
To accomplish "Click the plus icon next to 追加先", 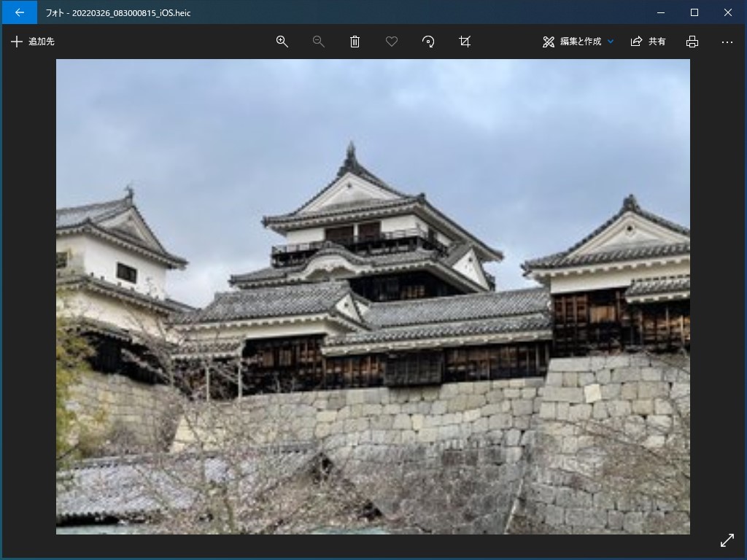I will coord(18,42).
